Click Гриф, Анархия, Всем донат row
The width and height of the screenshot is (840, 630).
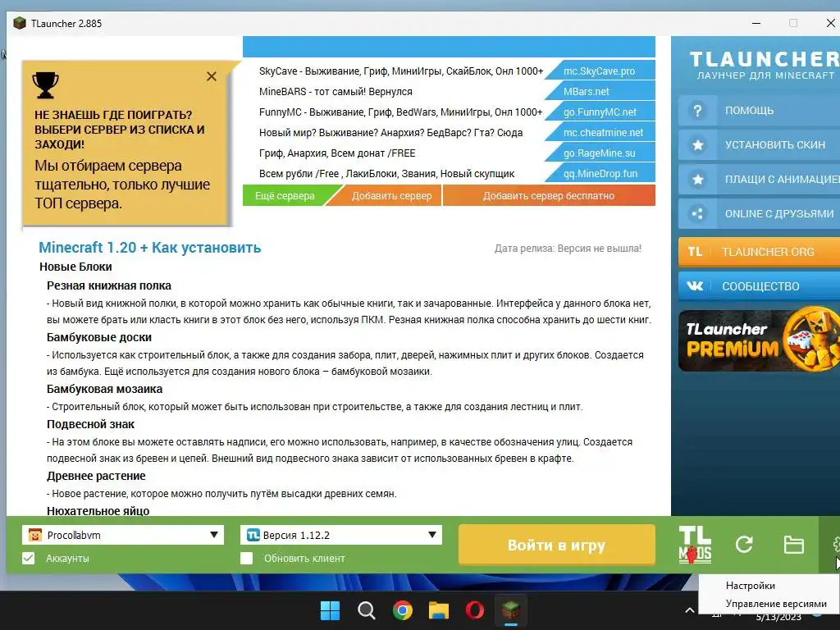(x=337, y=153)
